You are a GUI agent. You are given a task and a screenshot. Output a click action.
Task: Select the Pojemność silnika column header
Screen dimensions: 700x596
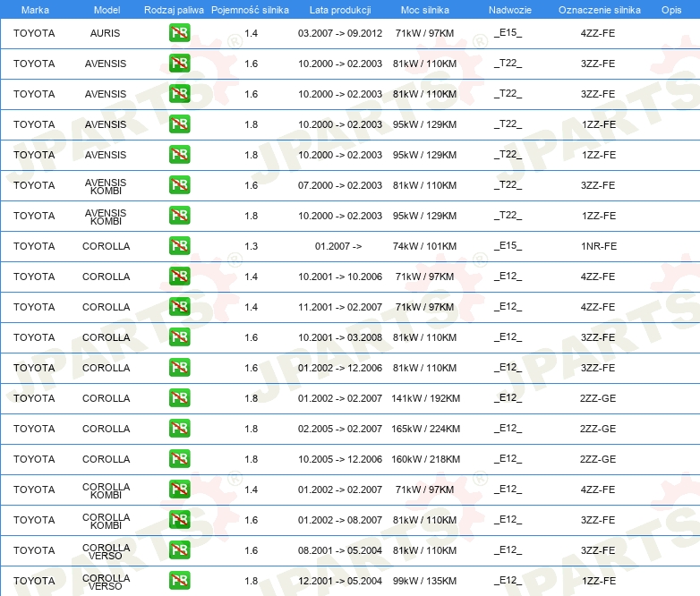(x=250, y=10)
